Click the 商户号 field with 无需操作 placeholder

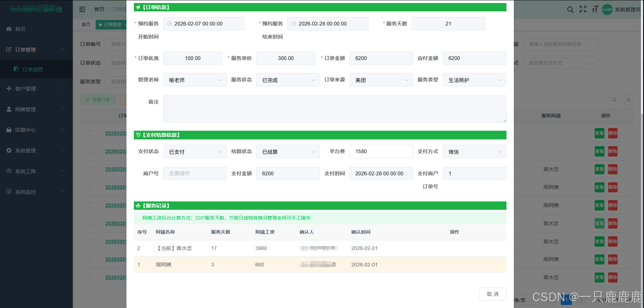pyautogui.click(x=195, y=174)
